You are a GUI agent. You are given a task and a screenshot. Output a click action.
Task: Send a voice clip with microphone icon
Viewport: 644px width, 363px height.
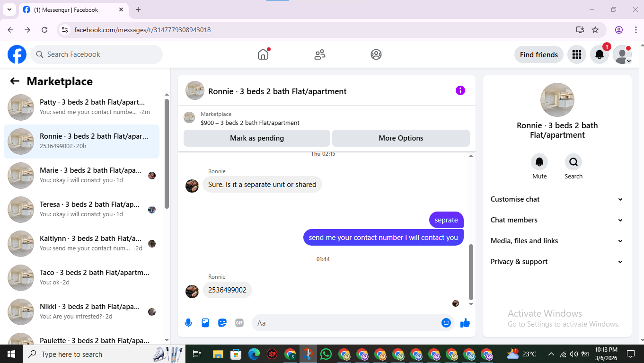click(x=188, y=323)
